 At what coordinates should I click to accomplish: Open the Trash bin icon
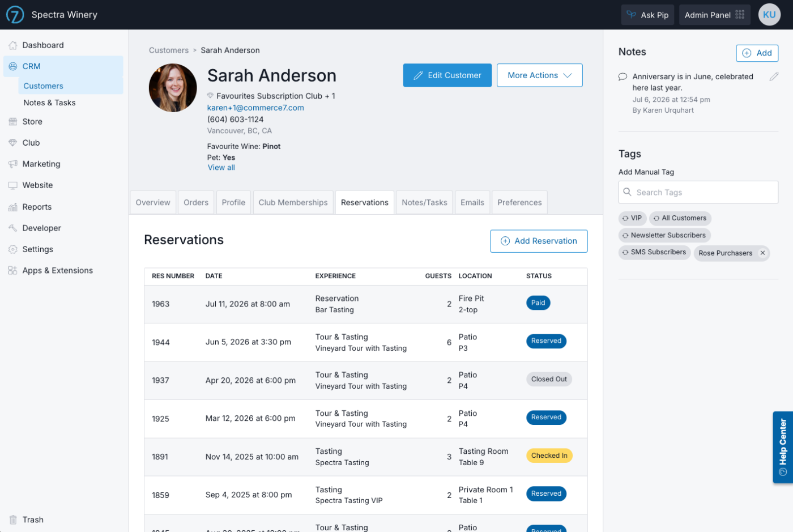coord(12,520)
